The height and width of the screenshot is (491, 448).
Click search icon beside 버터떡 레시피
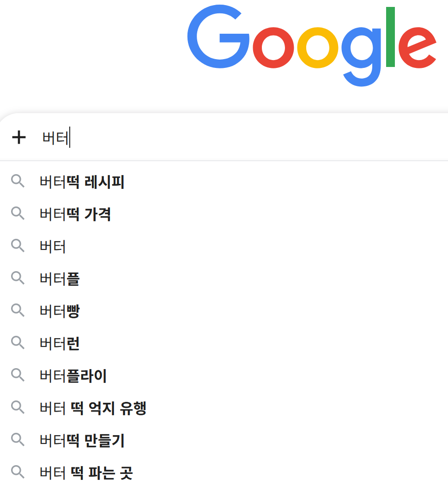(18, 181)
